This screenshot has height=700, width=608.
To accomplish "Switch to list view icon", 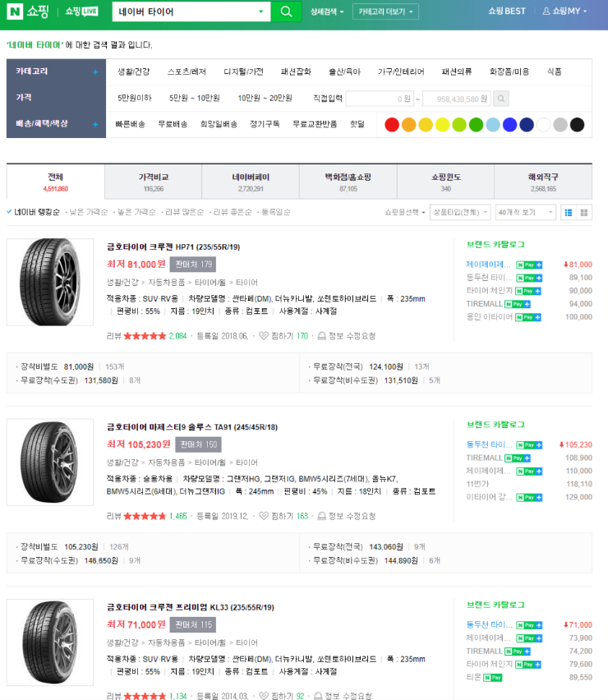I will (569, 213).
